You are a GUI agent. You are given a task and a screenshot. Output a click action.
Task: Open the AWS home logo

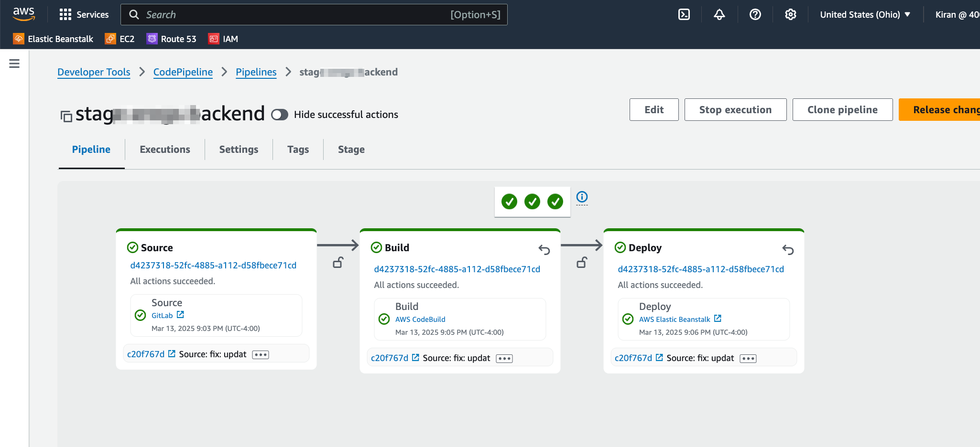coord(23,14)
